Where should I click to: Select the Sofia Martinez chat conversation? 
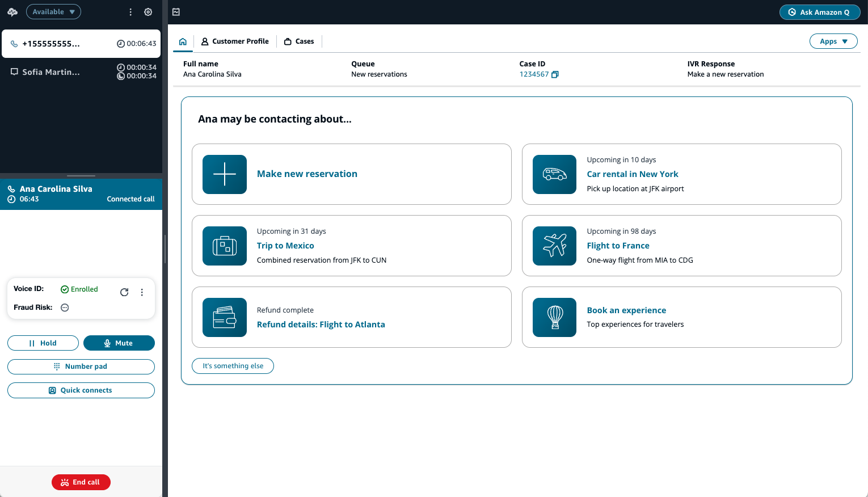[x=51, y=72]
